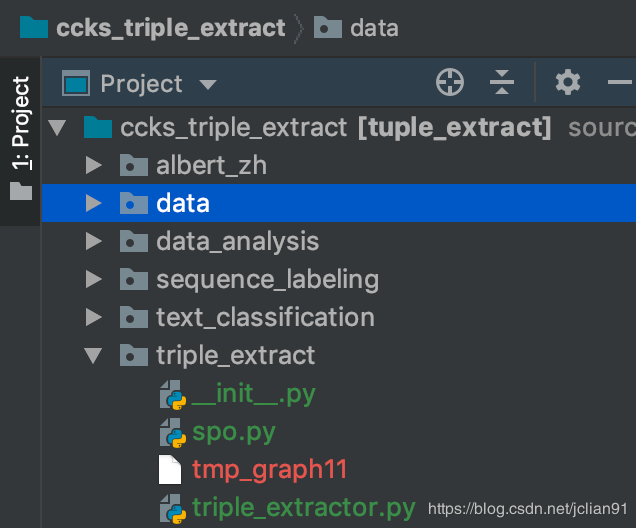Select data_analysis in the tree

[x=238, y=242]
